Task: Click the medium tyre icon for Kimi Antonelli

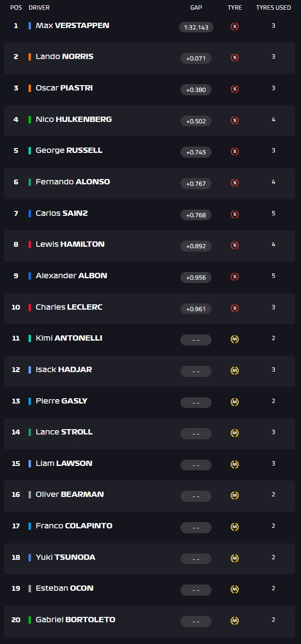Action: (x=235, y=339)
